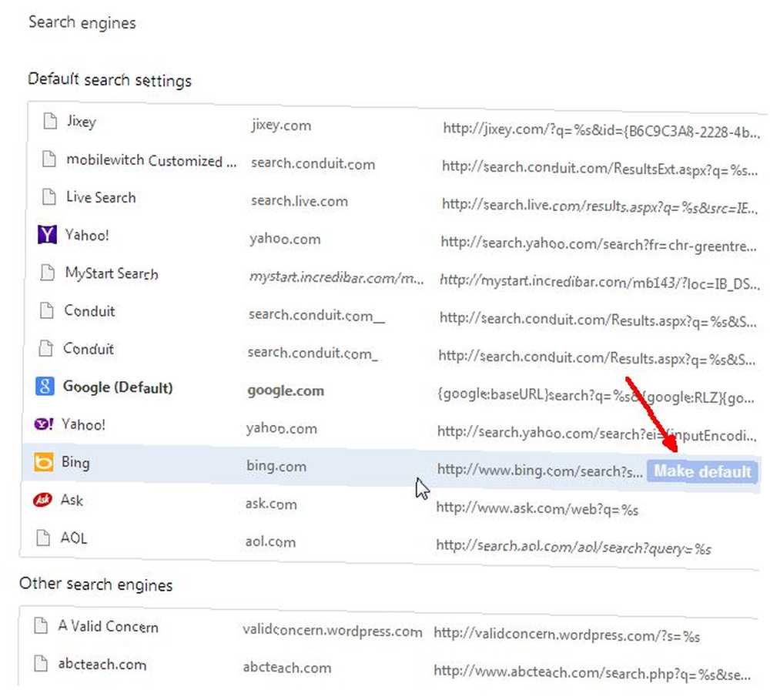Screen dimensions: 770x700
Task: Click the ask.com keyword
Action: 271,504
